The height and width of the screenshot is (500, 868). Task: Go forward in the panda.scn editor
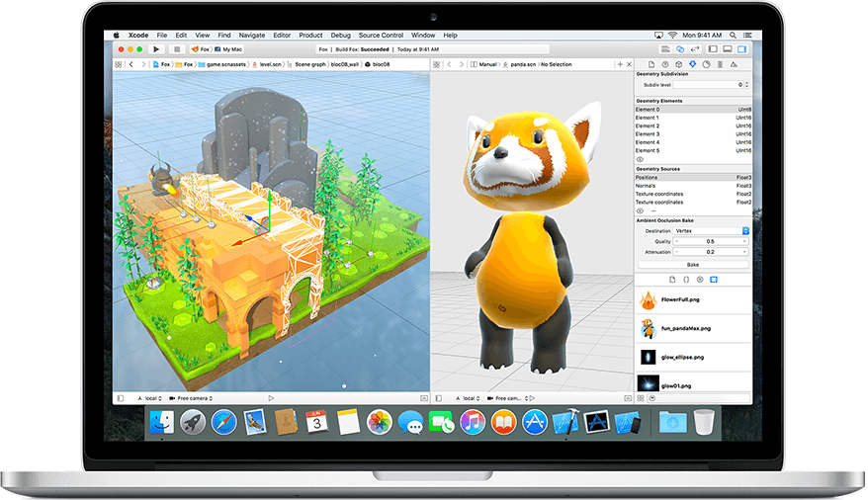pos(461,64)
